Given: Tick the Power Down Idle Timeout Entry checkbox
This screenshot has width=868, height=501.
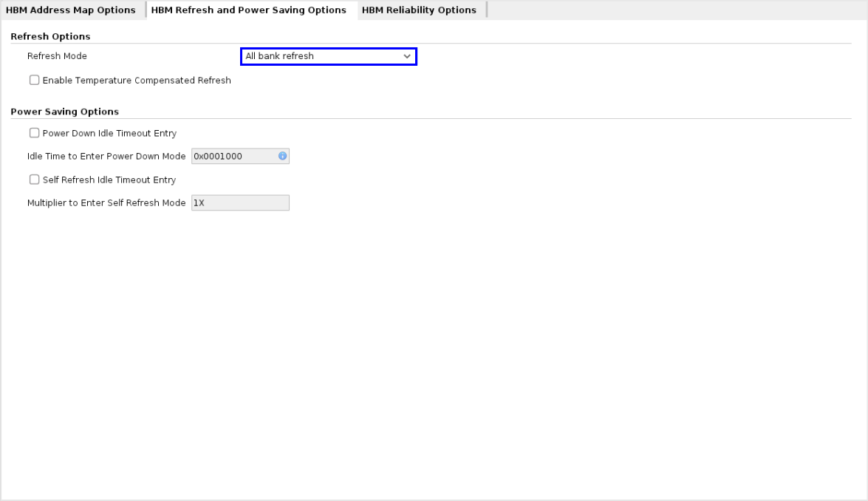Looking at the screenshot, I should (35, 134).
